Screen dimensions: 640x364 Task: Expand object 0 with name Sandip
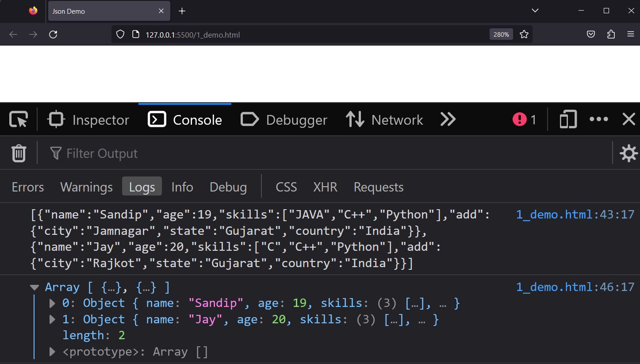coord(52,303)
